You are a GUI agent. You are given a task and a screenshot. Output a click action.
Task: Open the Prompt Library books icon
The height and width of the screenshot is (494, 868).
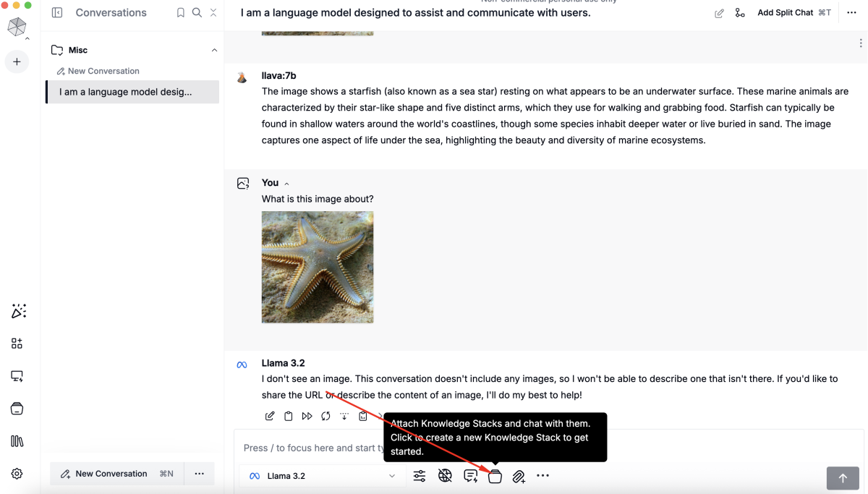pyautogui.click(x=17, y=441)
